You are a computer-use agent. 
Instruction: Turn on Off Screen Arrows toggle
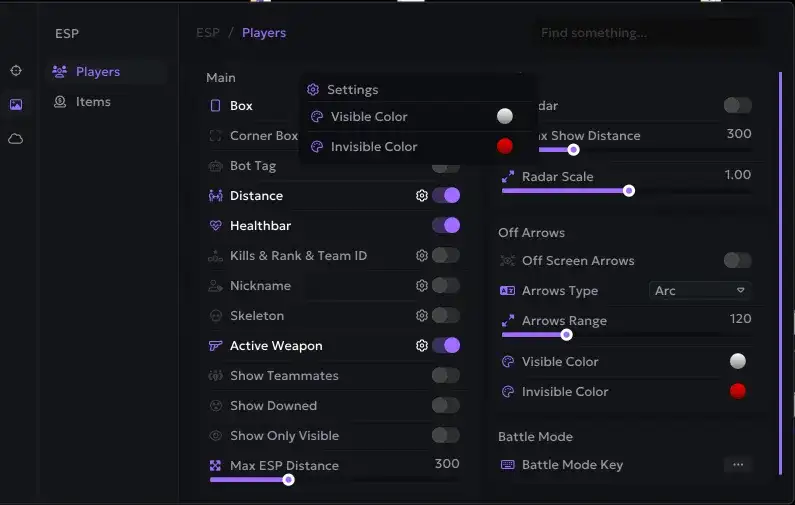click(737, 261)
